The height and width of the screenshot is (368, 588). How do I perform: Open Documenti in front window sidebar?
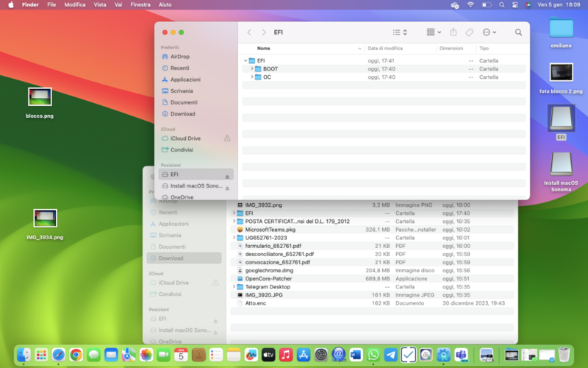196,102
